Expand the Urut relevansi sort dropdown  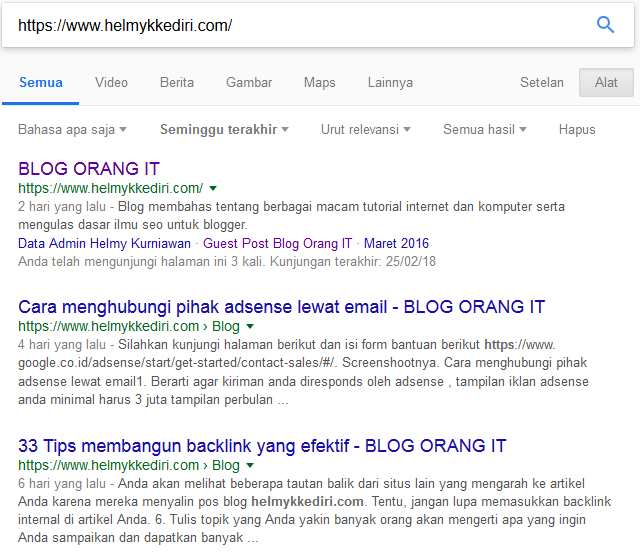[x=365, y=129]
